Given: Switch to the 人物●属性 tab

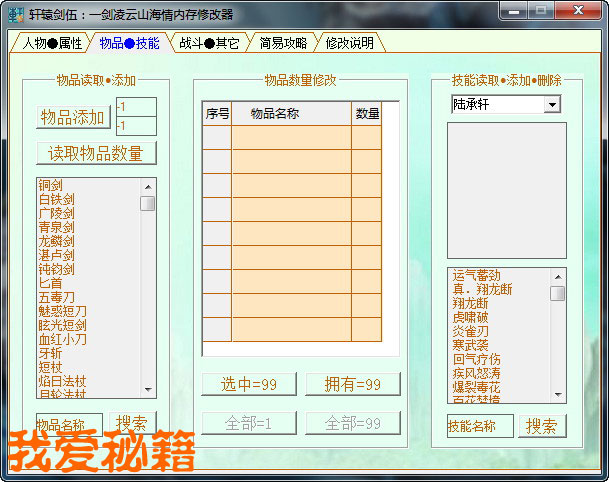Looking at the screenshot, I should (x=52, y=44).
